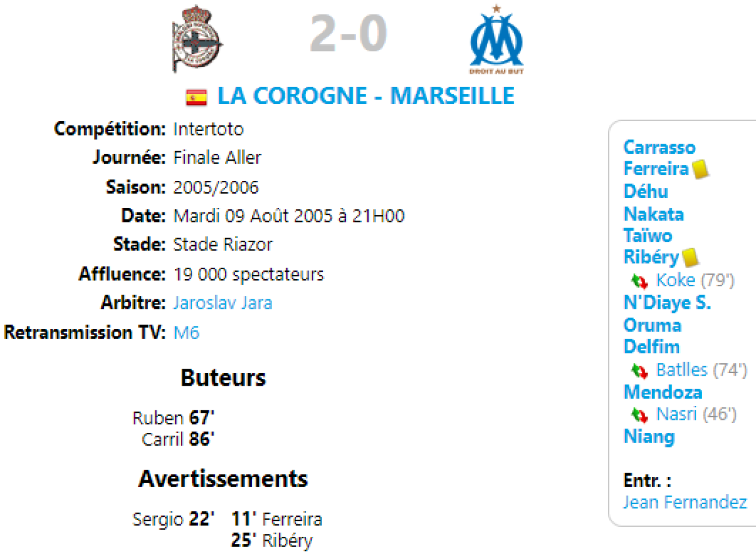Open referee Jaroslav Jara's page
This screenshot has width=756, height=554.
[x=223, y=303]
